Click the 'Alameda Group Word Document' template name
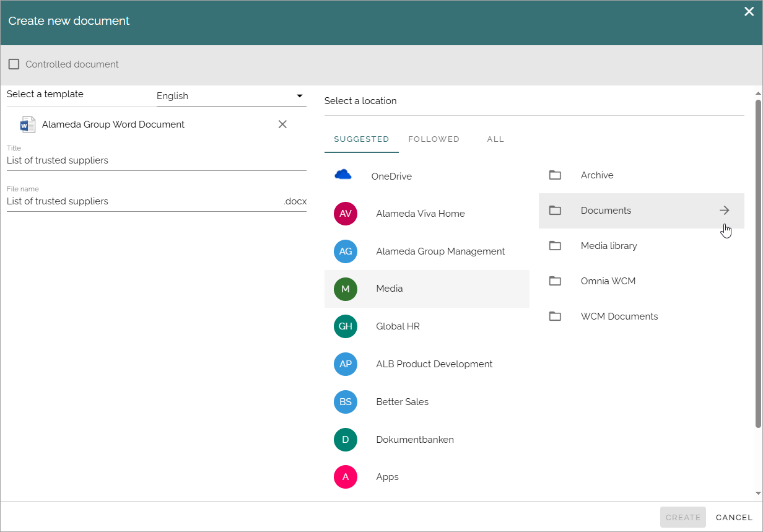The height and width of the screenshot is (532, 763). [x=113, y=124]
